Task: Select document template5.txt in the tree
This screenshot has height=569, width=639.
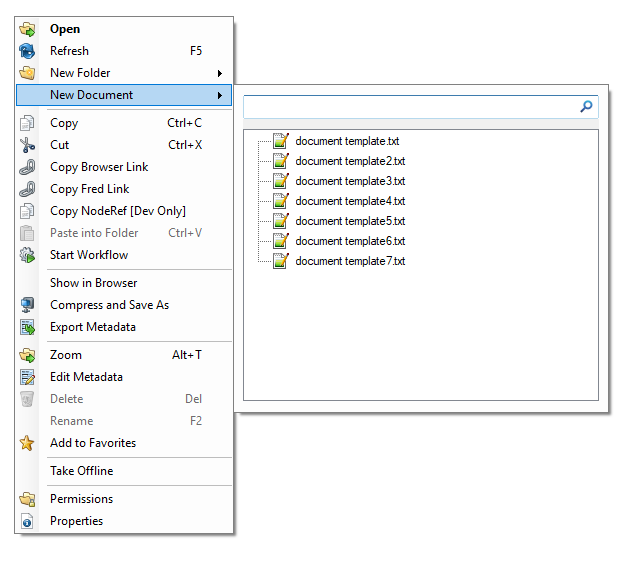Action: (350, 221)
